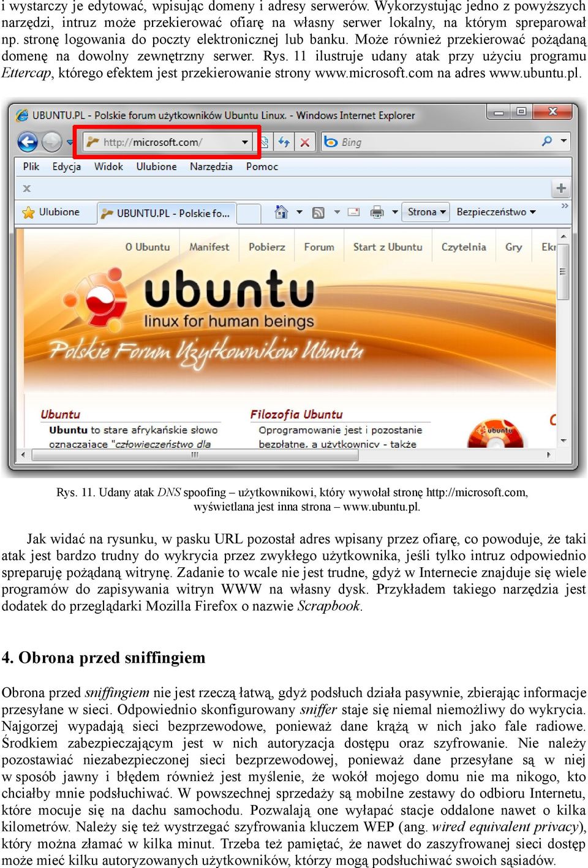
Task: Click the vertical scrollbar up arrow
Action: pyautogui.click(x=563, y=236)
